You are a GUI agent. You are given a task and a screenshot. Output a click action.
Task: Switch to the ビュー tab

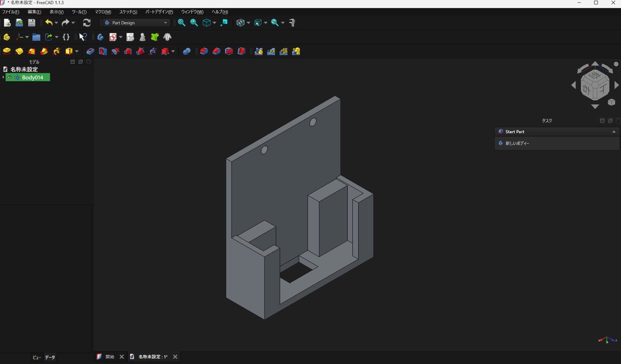[37, 357]
